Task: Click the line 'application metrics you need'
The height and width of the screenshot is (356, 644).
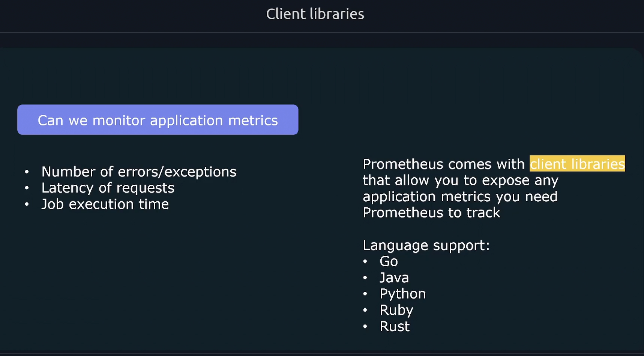Action: point(460,196)
